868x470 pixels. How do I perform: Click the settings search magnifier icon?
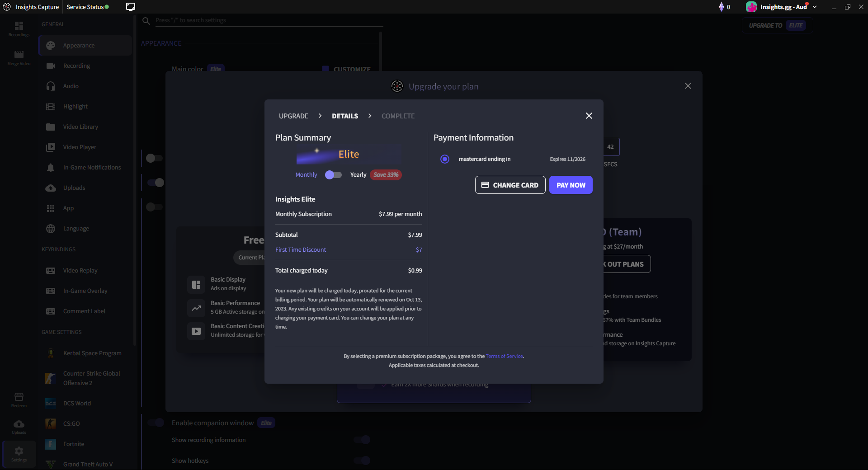click(x=146, y=21)
